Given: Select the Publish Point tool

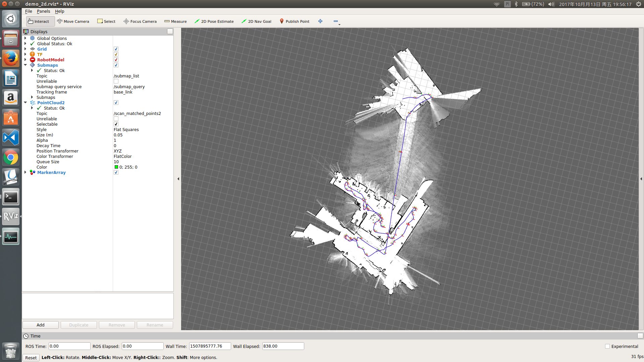Looking at the screenshot, I should [x=294, y=21].
